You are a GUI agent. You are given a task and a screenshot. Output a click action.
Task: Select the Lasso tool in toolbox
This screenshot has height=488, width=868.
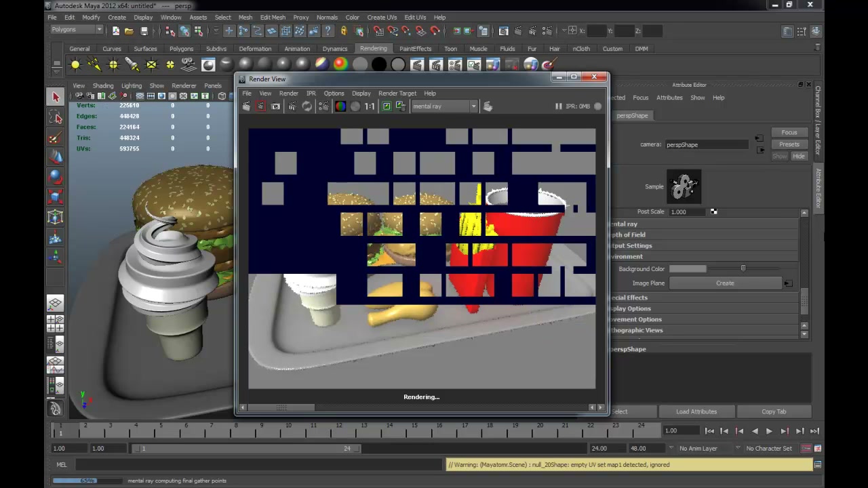tap(56, 117)
